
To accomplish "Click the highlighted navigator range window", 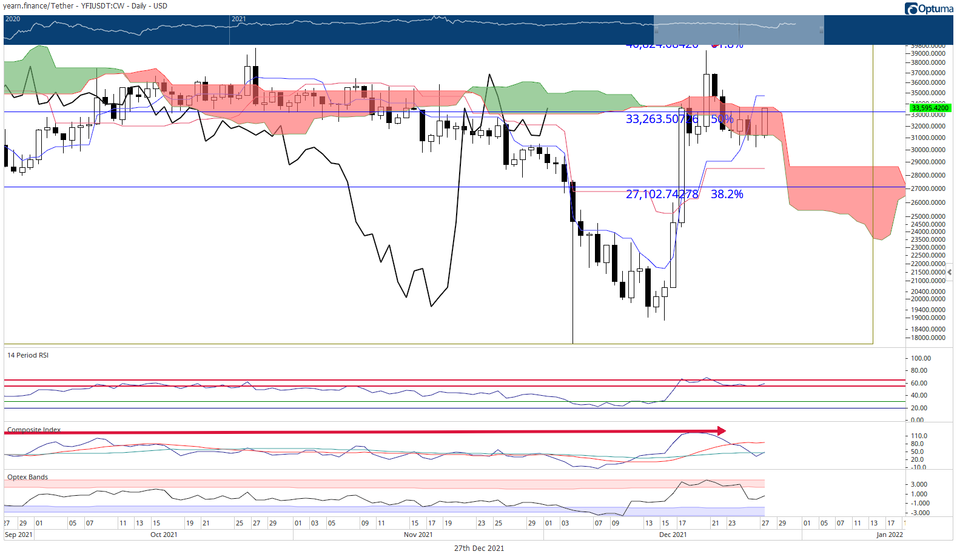I will pyautogui.click(x=739, y=30).
